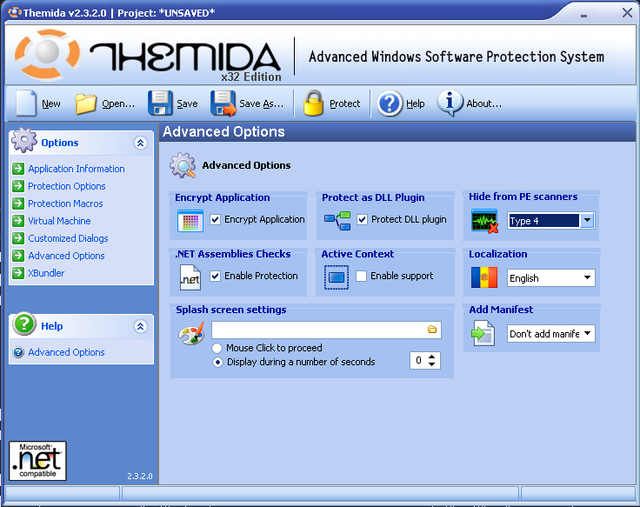Collapse the Options sidebar panel
Image resolution: width=640 pixels, height=507 pixels.
pyautogui.click(x=140, y=143)
